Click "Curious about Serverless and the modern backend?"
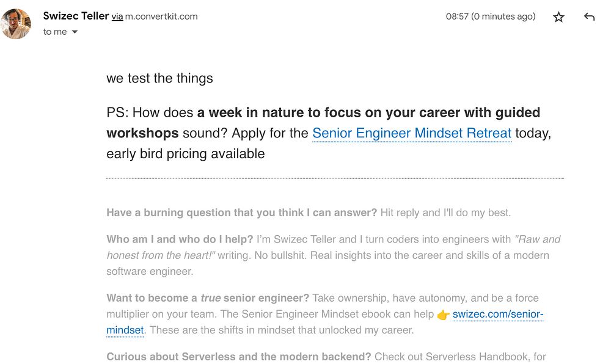 (x=238, y=357)
